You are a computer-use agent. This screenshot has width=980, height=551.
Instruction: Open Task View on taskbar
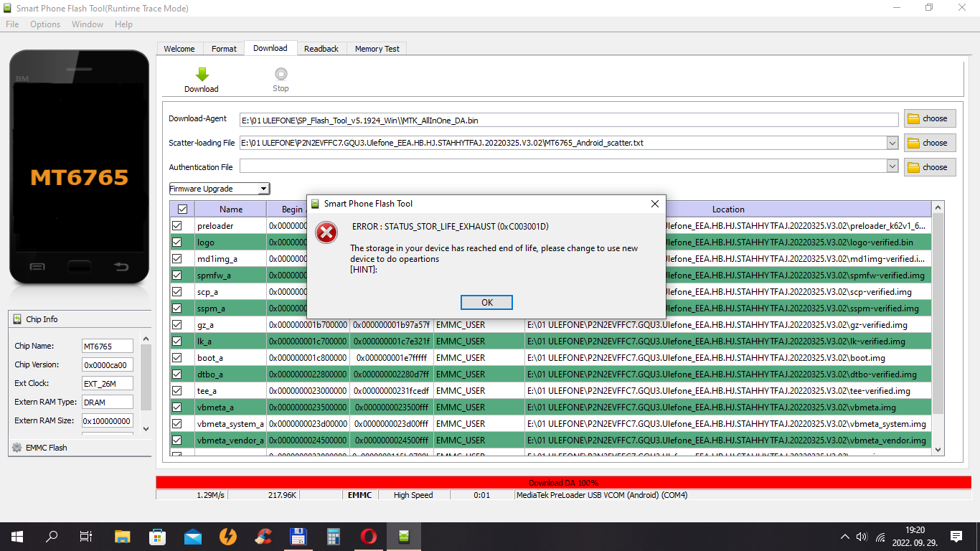(85, 536)
